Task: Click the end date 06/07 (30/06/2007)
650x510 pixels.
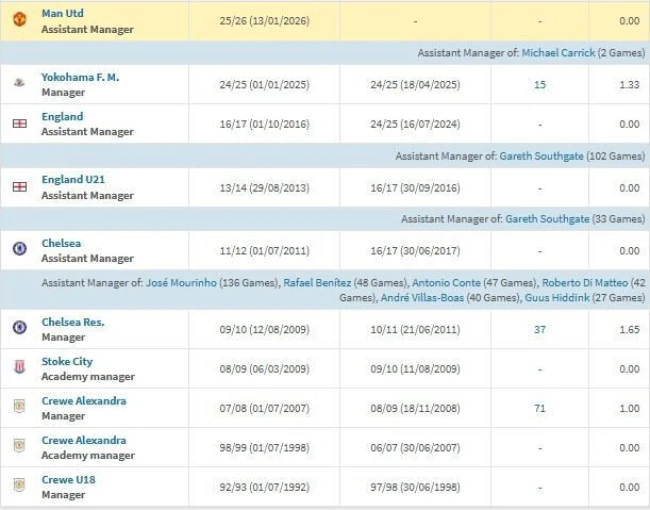Action: click(x=415, y=448)
